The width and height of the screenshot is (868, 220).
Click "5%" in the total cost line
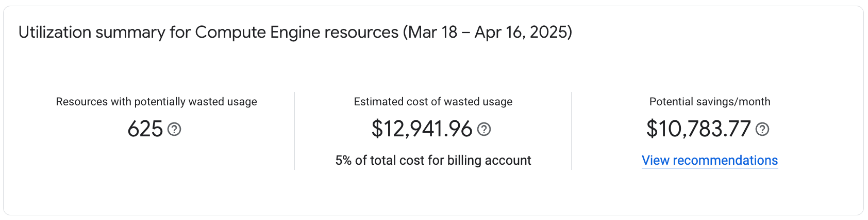(x=343, y=161)
